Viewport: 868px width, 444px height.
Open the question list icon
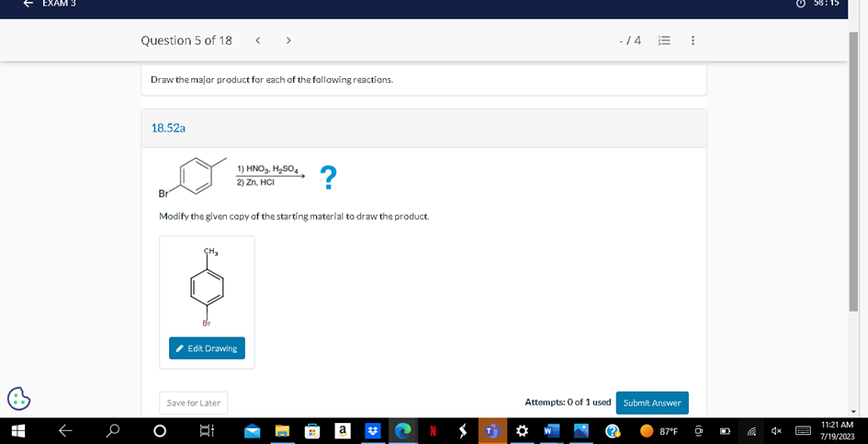click(x=664, y=40)
